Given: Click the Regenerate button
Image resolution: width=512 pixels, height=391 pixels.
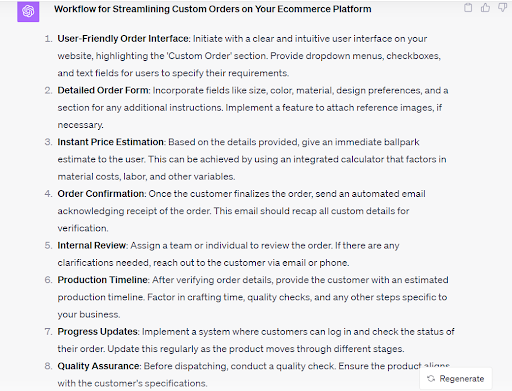Looking at the screenshot, I should pyautogui.click(x=456, y=379).
